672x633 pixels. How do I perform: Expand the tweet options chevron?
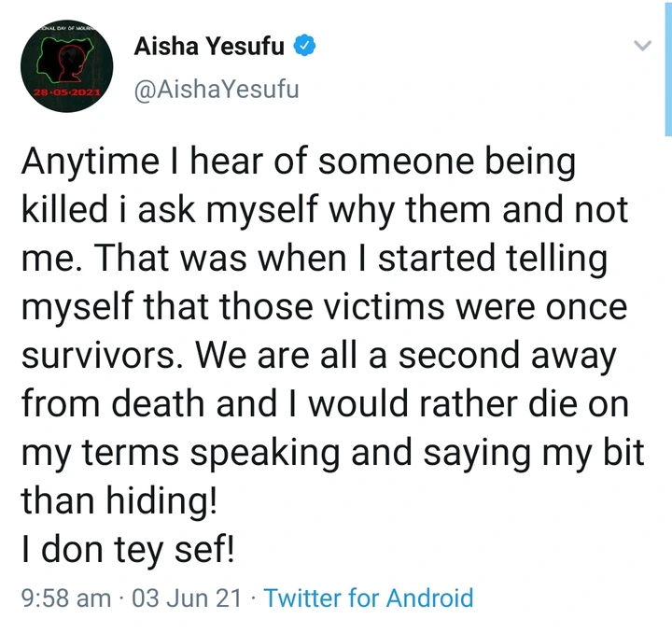[x=642, y=45]
